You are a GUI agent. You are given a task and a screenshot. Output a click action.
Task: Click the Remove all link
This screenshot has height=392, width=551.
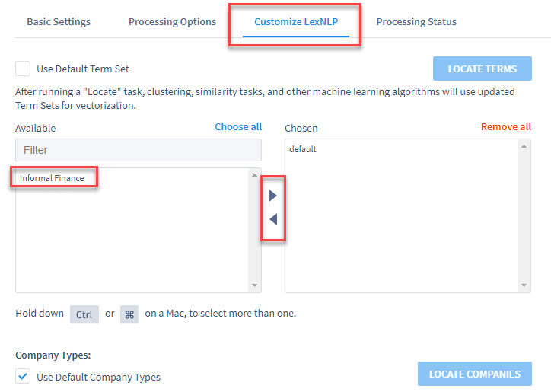(505, 126)
